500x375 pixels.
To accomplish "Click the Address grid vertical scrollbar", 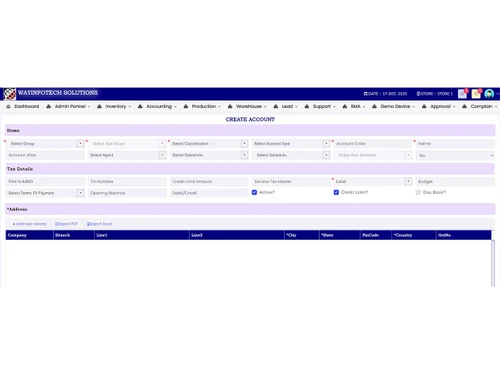I will click(493, 263).
